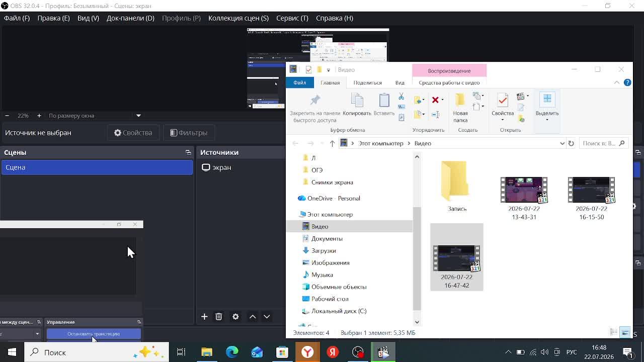Screen dimensions: 644x362
Task: Move source up with arrow icon
Action: click(x=253, y=317)
